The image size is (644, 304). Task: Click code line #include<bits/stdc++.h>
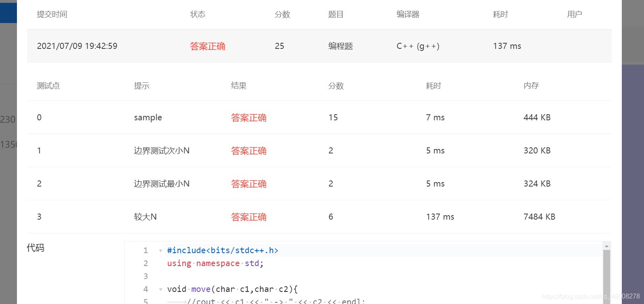[x=223, y=250]
